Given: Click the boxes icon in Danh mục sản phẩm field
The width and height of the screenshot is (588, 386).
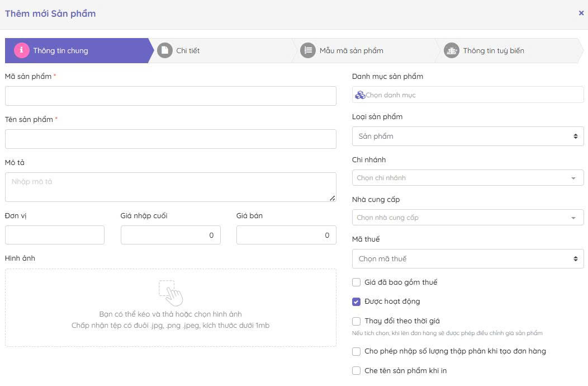Looking at the screenshot, I should 360,95.
